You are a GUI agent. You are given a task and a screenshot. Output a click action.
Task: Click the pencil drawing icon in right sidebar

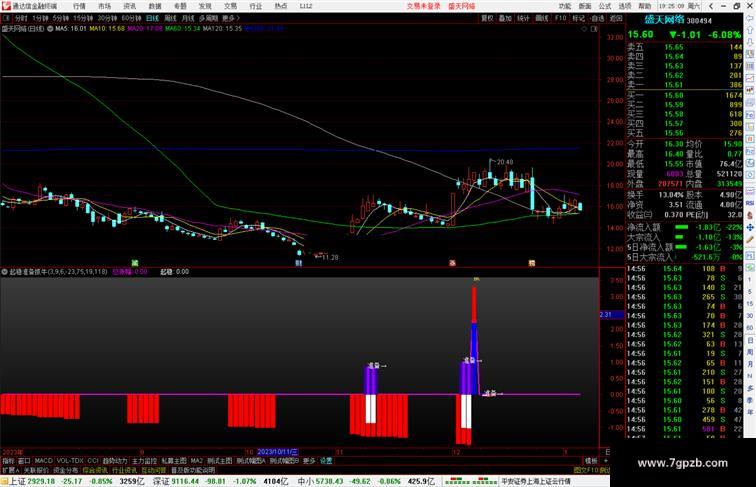coord(750,240)
